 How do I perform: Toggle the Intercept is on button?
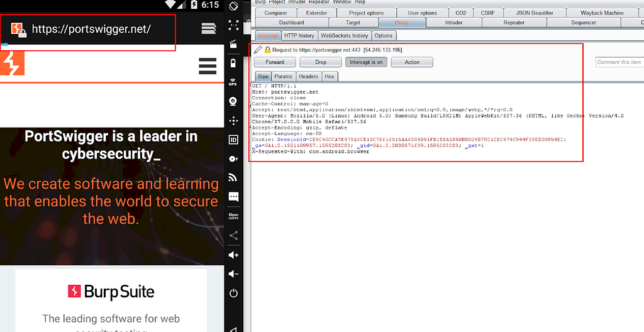[x=366, y=62]
